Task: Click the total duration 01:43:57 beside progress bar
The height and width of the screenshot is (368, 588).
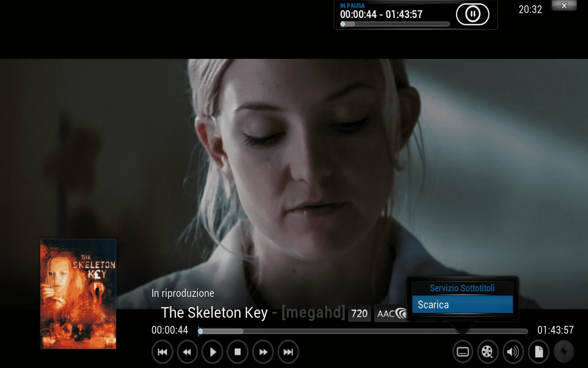Action: coord(555,330)
